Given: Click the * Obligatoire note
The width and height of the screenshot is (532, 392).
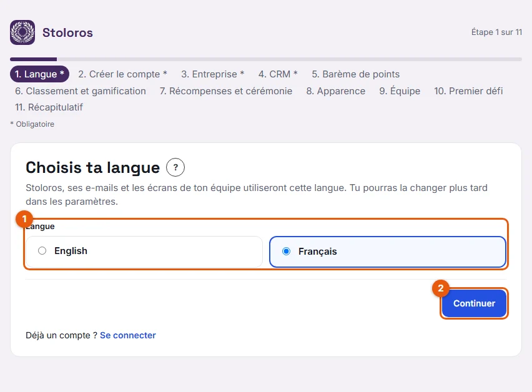Looking at the screenshot, I should [32, 124].
